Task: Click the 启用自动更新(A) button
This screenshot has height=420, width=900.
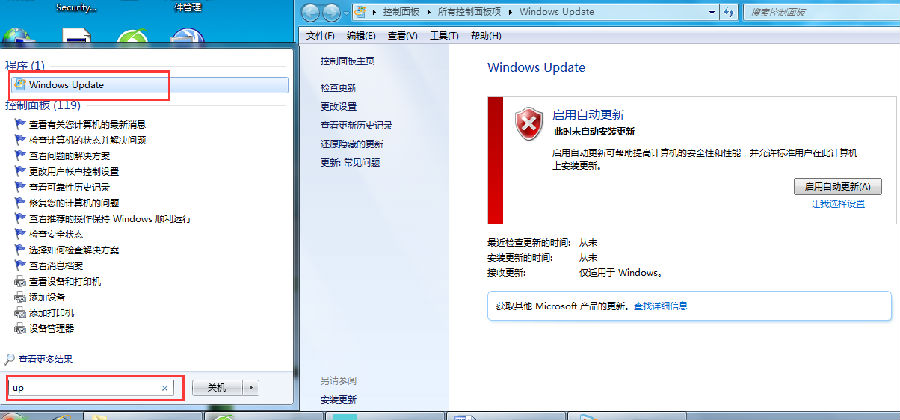Action: 837,186
